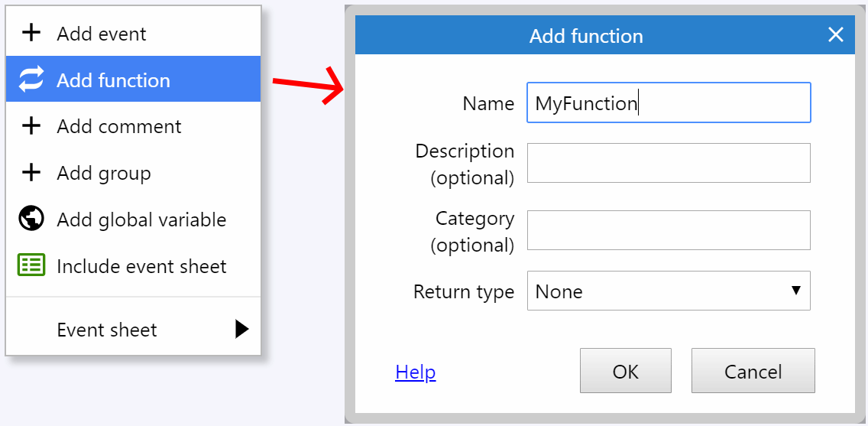Click the plus icon beside Add event

point(31,34)
